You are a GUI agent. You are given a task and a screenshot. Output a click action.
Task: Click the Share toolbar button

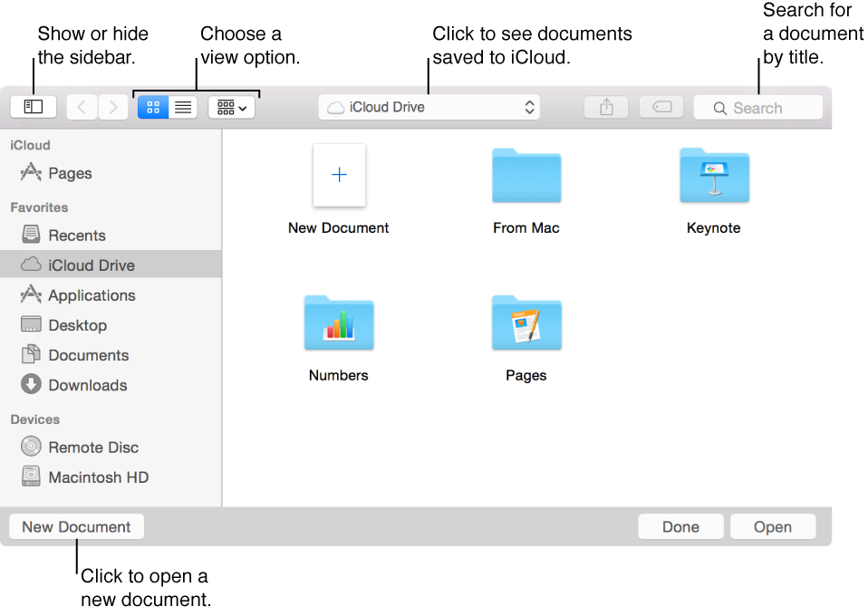[606, 107]
